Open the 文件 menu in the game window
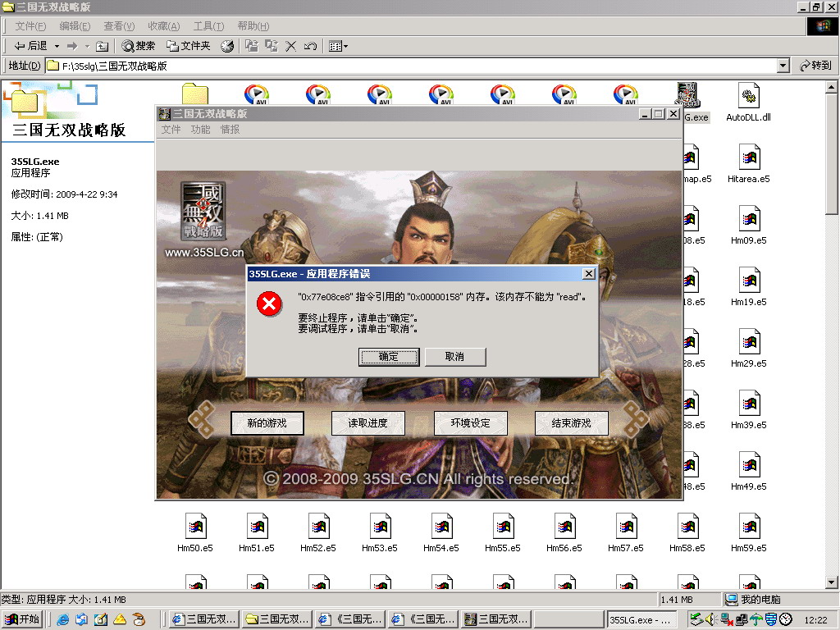The width and height of the screenshot is (840, 630). point(171,130)
